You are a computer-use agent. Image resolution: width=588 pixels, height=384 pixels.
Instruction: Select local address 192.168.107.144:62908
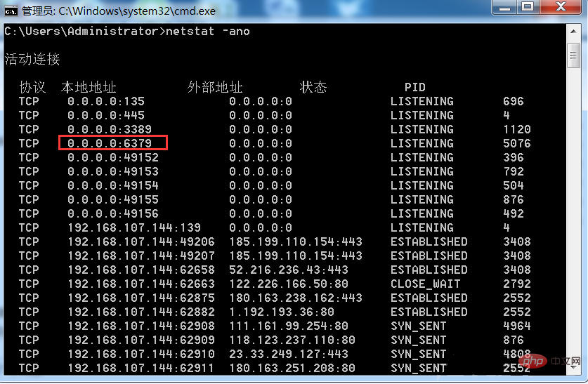click(141, 326)
